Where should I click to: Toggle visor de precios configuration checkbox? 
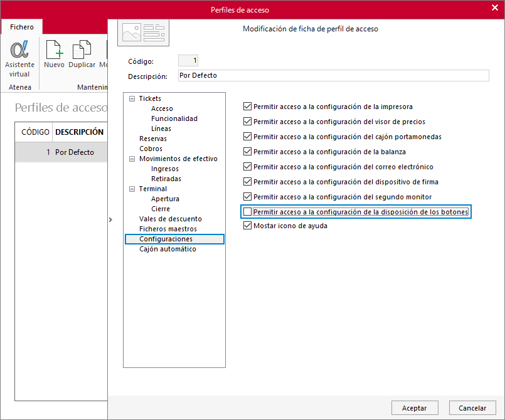tap(247, 122)
